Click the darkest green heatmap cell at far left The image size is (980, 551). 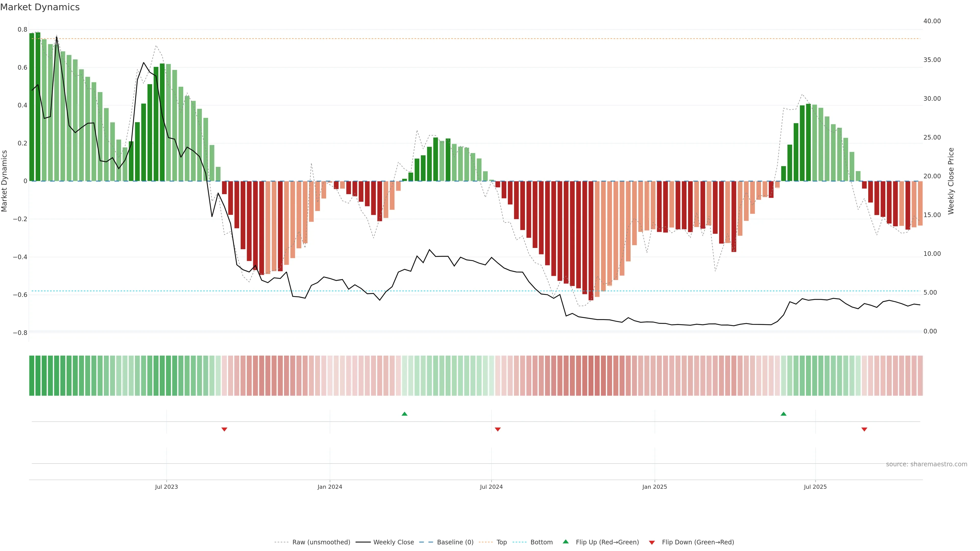32,375
